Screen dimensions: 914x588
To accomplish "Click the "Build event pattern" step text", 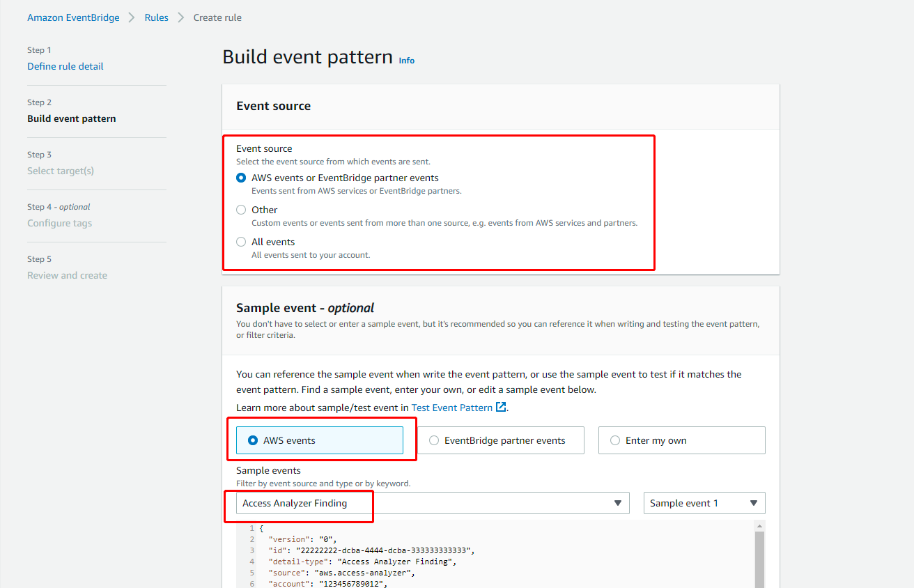I will click(72, 118).
